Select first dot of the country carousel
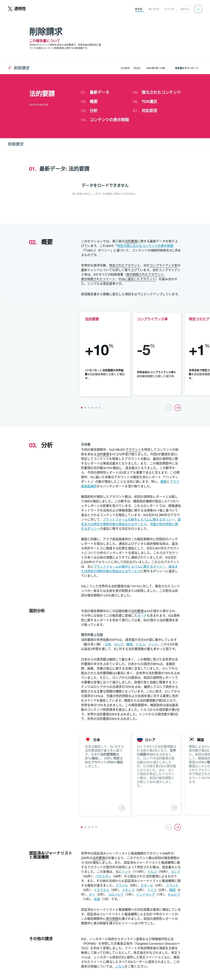 [x=82, y=827]
